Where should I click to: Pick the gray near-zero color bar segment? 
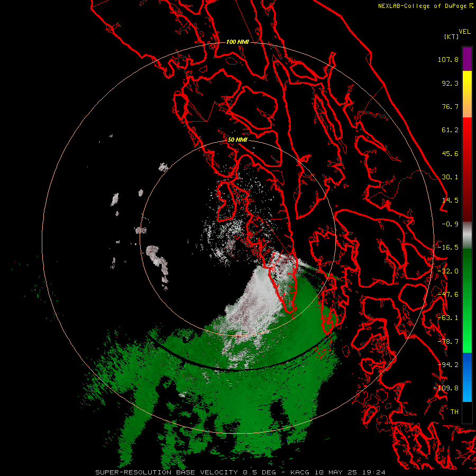tap(467, 235)
